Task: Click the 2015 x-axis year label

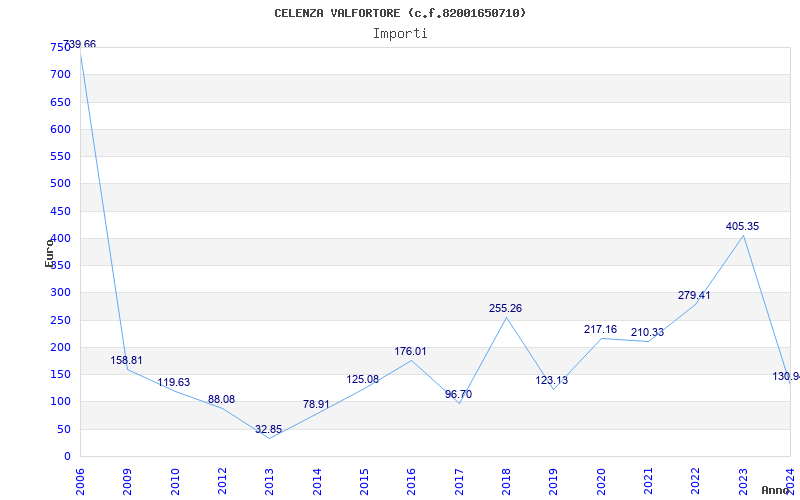Action: tap(364, 481)
